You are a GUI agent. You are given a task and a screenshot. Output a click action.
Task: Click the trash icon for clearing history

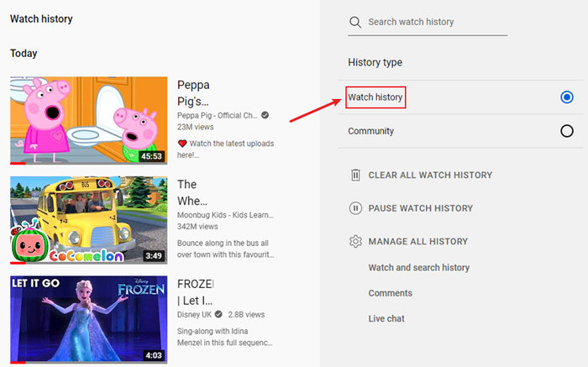coord(355,175)
